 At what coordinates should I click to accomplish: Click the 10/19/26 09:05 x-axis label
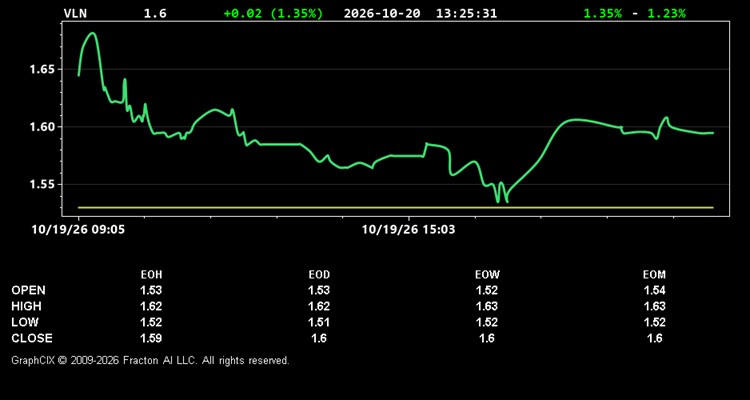pos(78,230)
